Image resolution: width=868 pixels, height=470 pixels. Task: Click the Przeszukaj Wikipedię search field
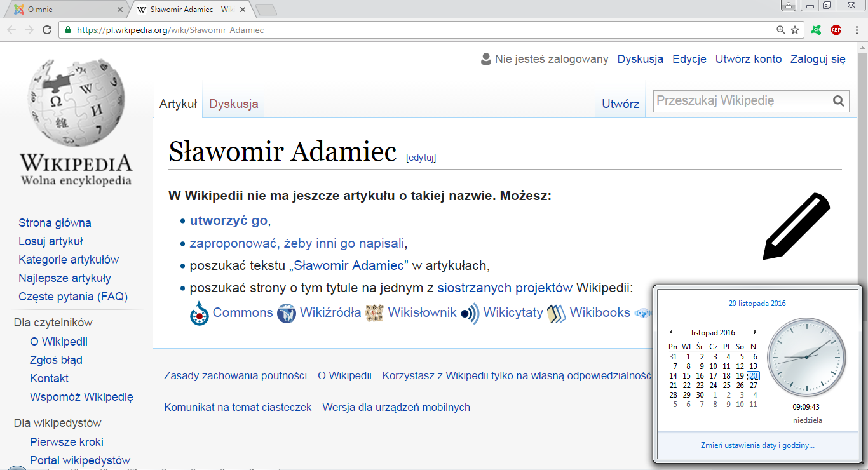pos(742,100)
